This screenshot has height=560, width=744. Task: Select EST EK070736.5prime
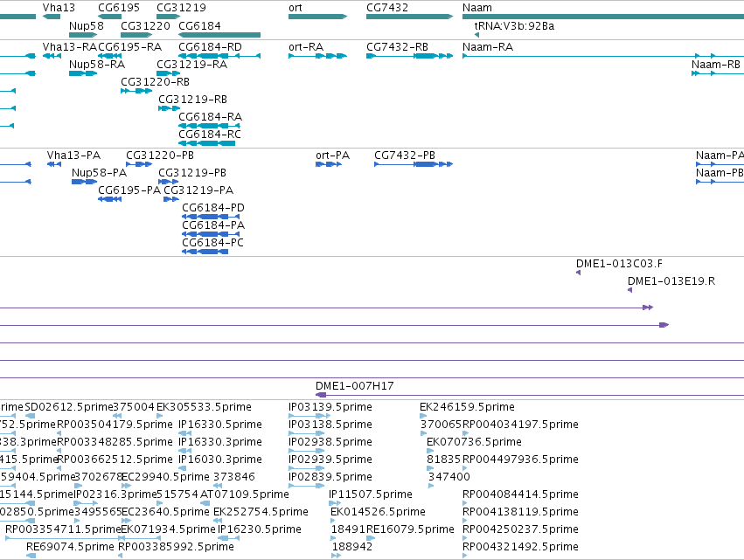tap(430, 451)
